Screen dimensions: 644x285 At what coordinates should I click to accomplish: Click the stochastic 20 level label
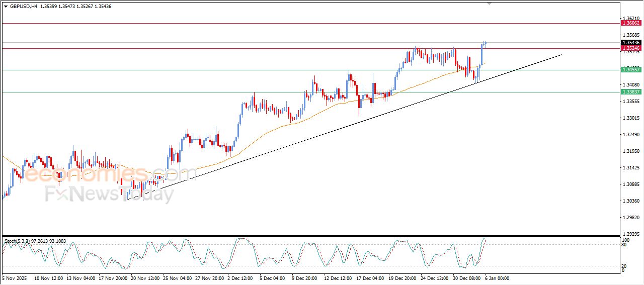(x=623, y=266)
